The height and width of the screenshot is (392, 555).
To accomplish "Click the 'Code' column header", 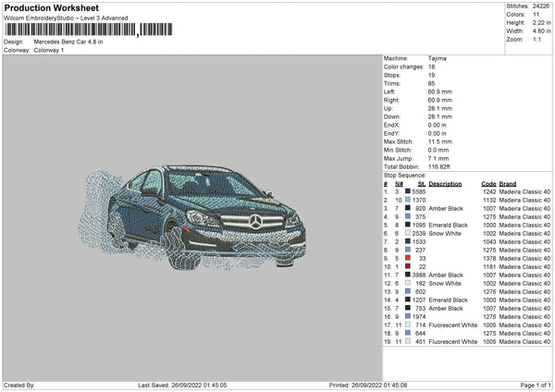I will coord(488,184).
